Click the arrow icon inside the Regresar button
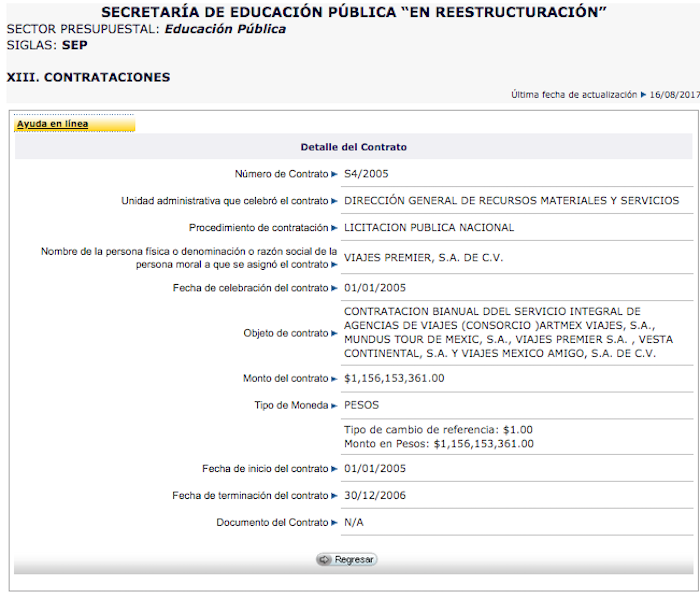 325,560
